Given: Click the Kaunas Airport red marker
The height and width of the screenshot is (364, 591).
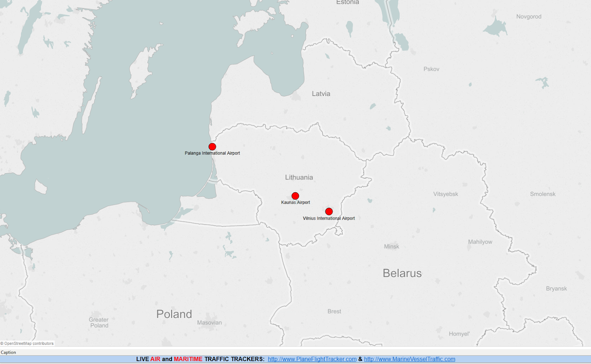Looking at the screenshot, I should [295, 196].
